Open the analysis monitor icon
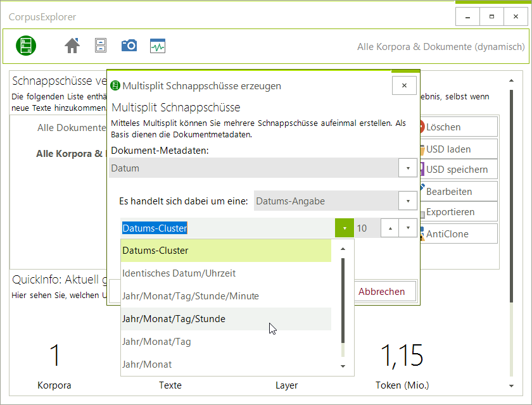This screenshot has height=405, width=532. (158, 46)
